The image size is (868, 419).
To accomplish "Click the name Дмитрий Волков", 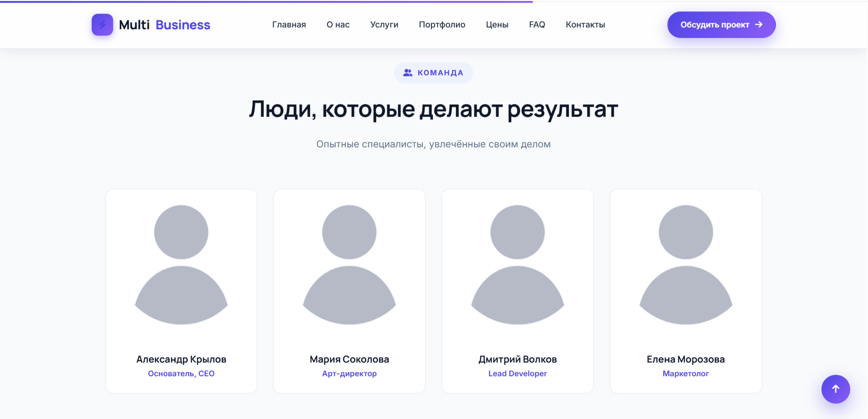I will coord(518,359).
